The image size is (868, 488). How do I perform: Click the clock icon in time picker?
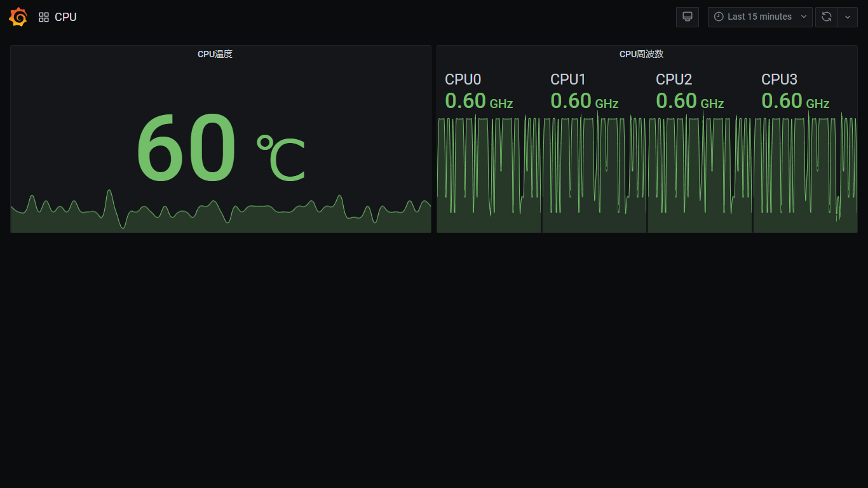719,17
